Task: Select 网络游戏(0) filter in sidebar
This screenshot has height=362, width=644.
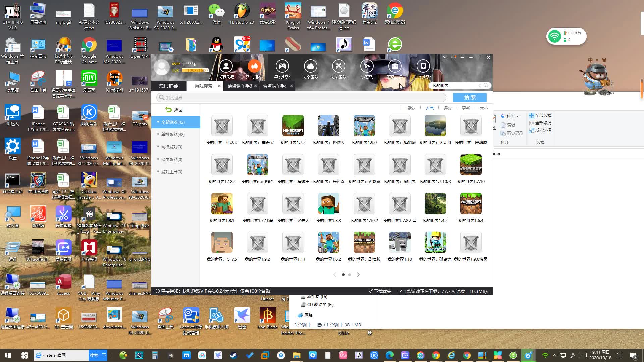Action: point(171,147)
